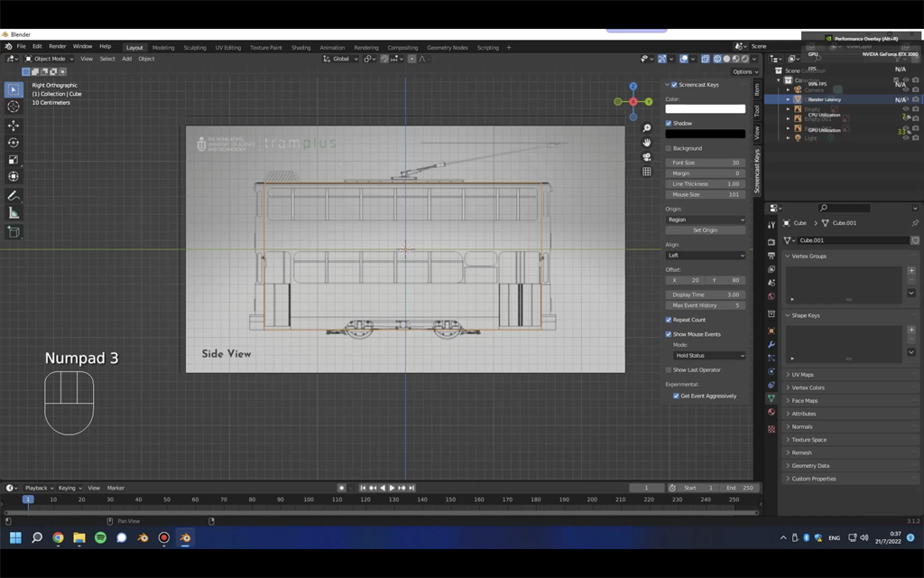Select the Move tool
924x578 pixels.
click(x=14, y=126)
